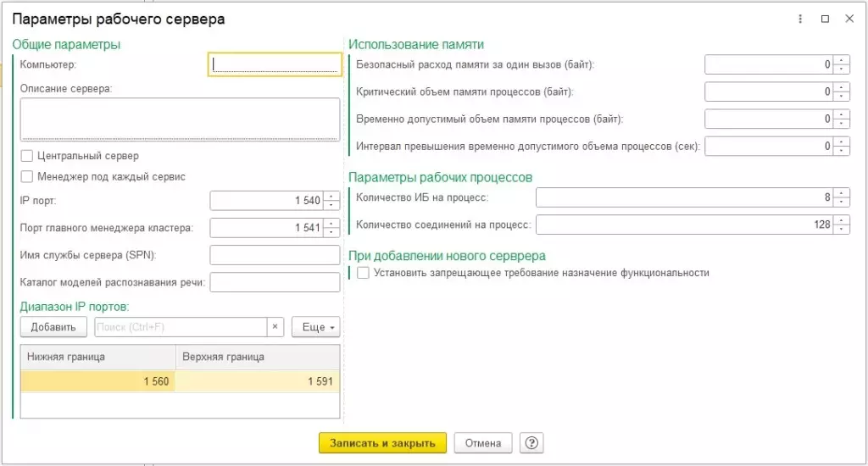Select the Критический объем памяти процессов field
868x466 pixels.
pyautogui.click(x=770, y=92)
